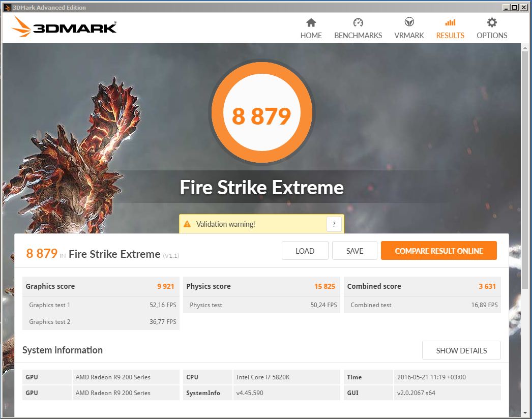This screenshot has height=419, width=532.
Task: Go to the OPTIONS tab
Action: point(492,28)
